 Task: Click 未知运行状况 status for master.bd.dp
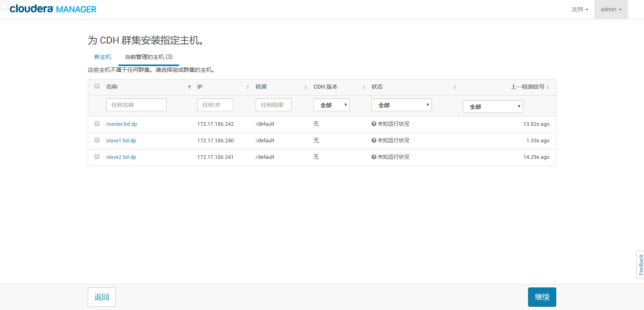[393, 124]
